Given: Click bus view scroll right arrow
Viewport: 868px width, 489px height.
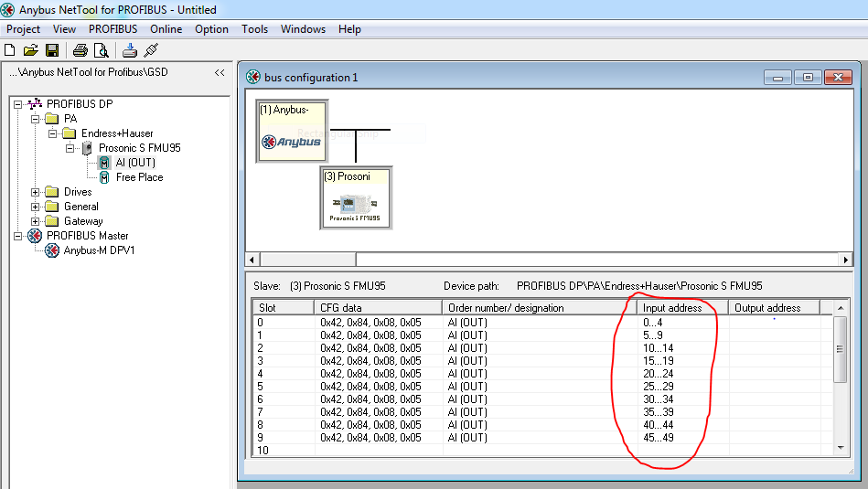Looking at the screenshot, I should click(845, 260).
